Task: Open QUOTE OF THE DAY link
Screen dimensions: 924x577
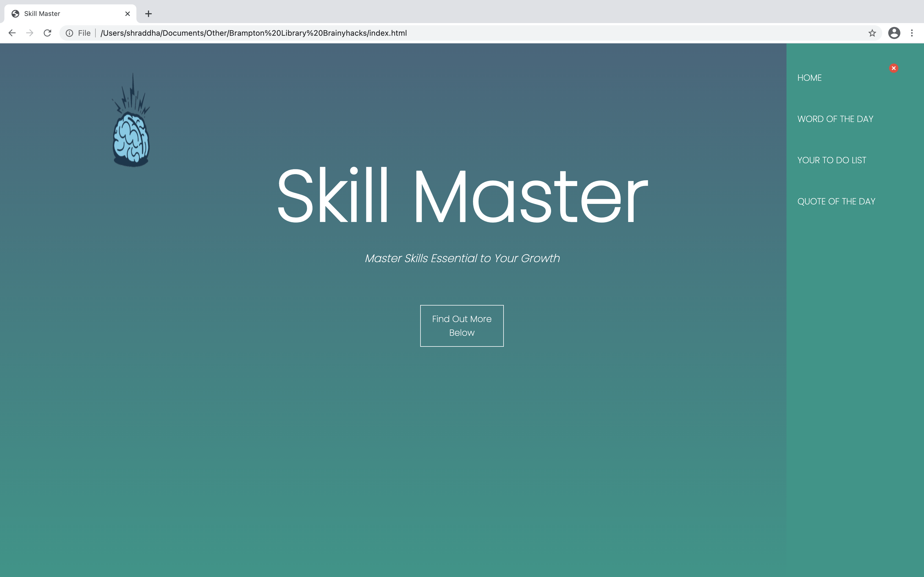Action: coord(836,201)
